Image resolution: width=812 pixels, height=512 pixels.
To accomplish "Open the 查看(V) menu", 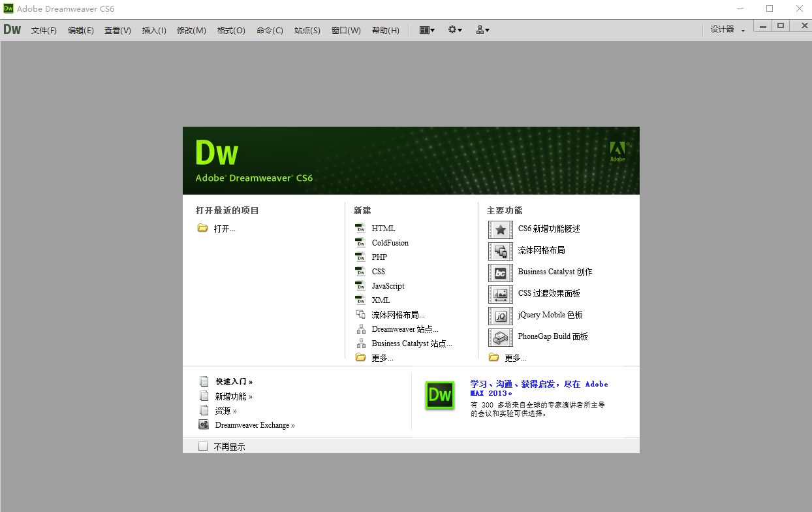I will coord(117,30).
